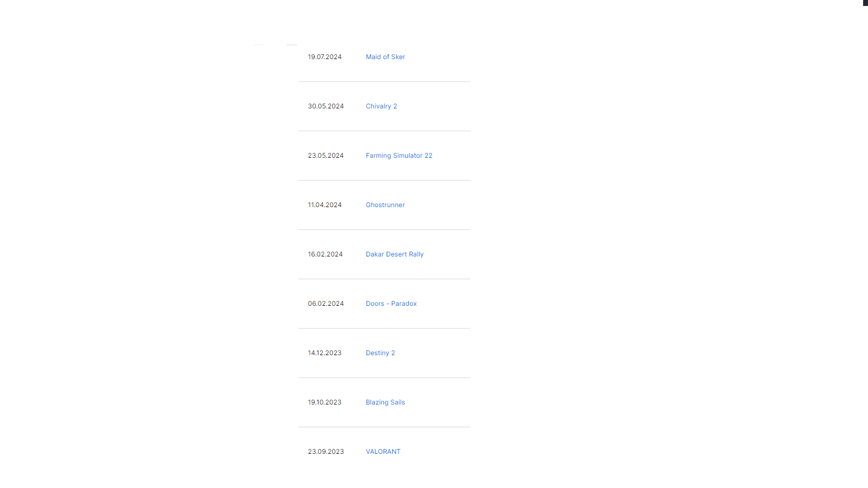Click the 19.10.2023 date text
The width and height of the screenshot is (868, 488).
pos(325,402)
